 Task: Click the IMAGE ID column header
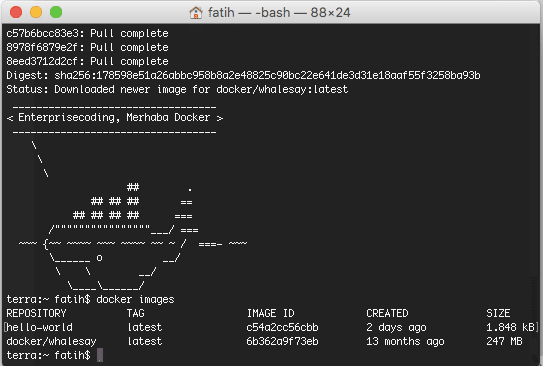pos(270,313)
